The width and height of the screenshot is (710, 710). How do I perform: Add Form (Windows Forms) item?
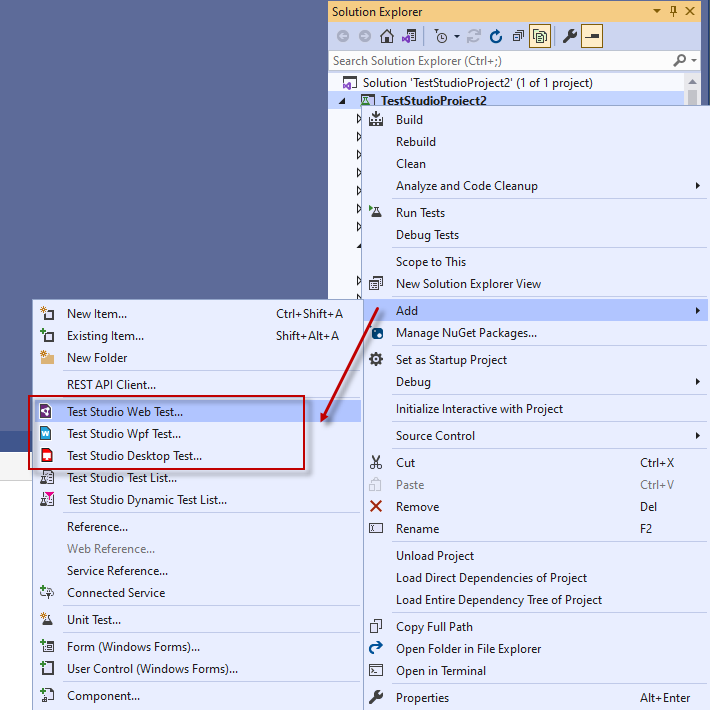click(197, 647)
